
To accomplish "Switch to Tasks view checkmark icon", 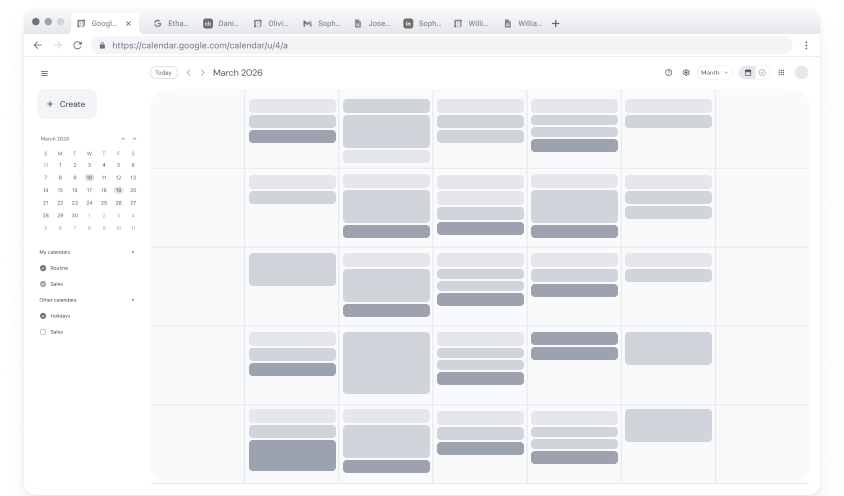I will (x=762, y=73).
